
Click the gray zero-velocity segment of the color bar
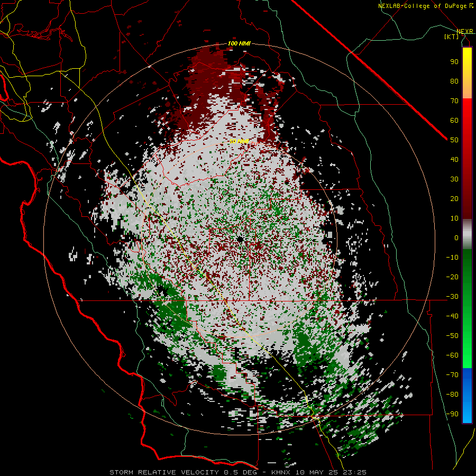pyautogui.click(x=467, y=234)
